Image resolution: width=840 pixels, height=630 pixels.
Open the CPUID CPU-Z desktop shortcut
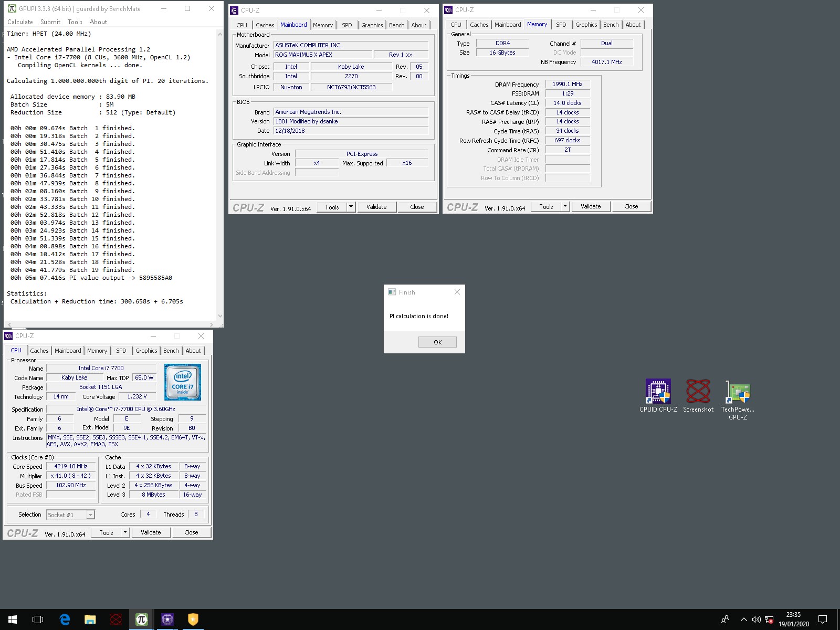(x=658, y=395)
